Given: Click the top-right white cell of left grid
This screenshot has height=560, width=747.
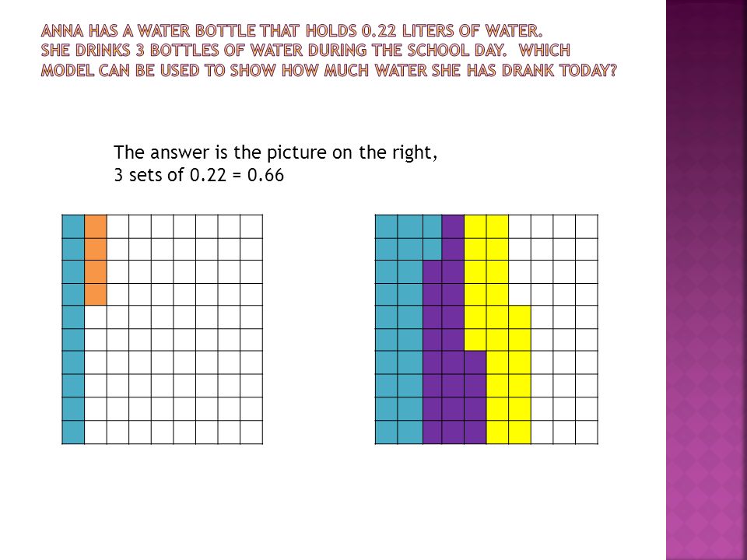Looking at the screenshot, I should (x=251, y=226).
